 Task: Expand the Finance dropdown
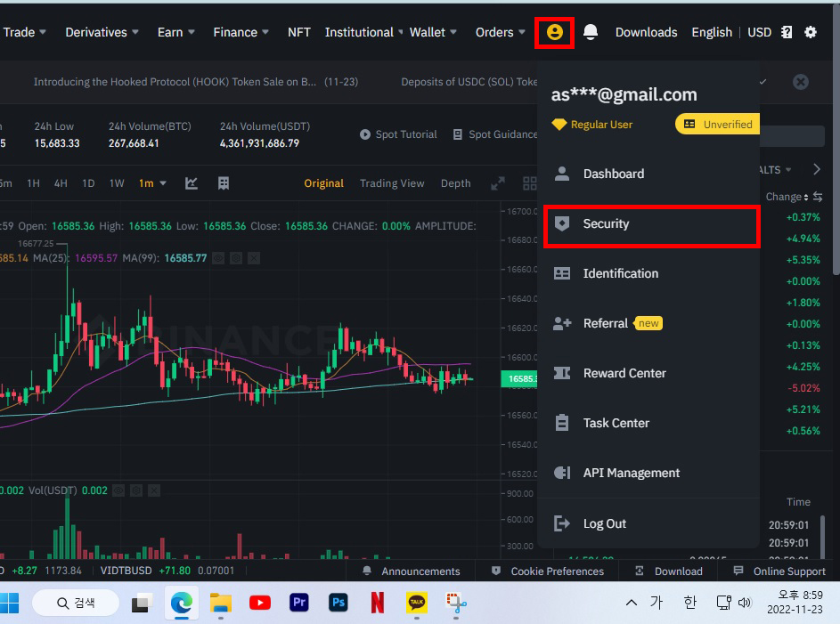[241, 32]
